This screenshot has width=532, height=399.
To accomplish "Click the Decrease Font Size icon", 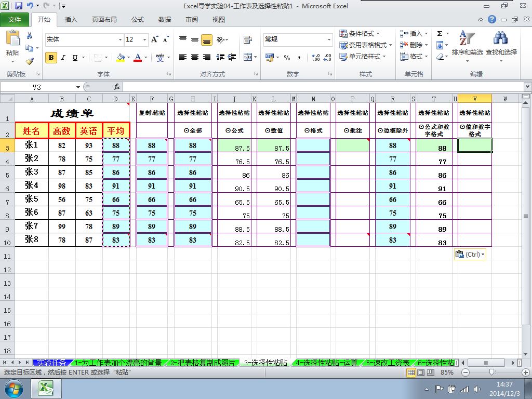I will coord(166,39).
